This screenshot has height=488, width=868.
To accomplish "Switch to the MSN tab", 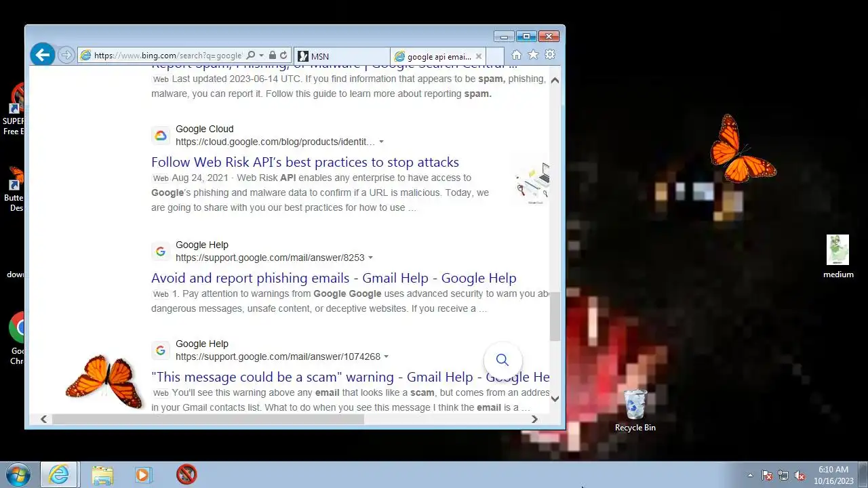I will tap(342, 56).
